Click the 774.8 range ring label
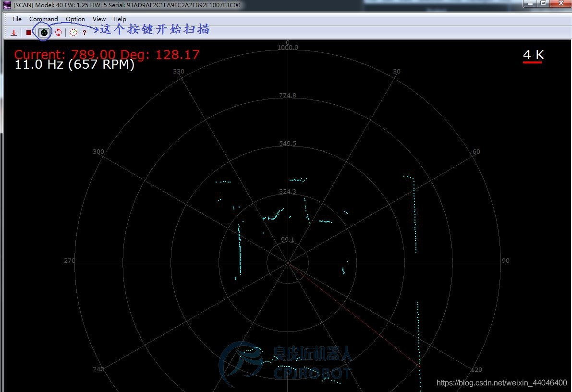The height and width of the screenshot is (392, 572). coord(288,95)
